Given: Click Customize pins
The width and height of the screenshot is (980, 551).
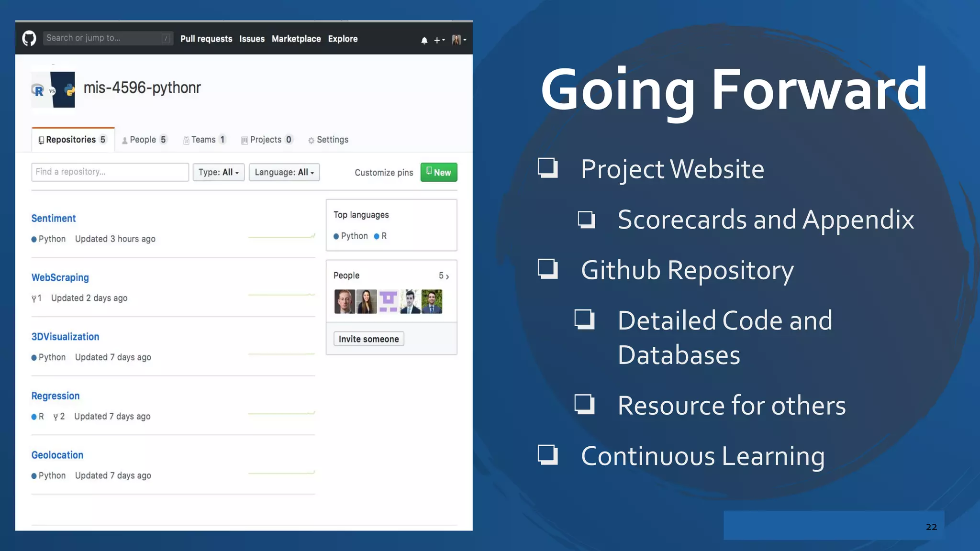Looking at the screenshot, I should tap(384, 173).
